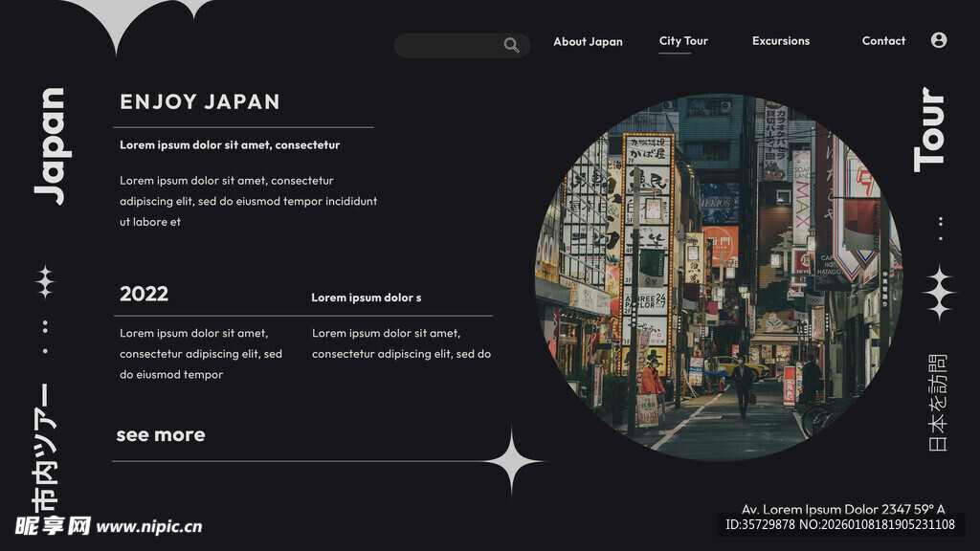Screen dimensions: 980x551
Task: Click the large star beside see more
Action: point(513,461)
